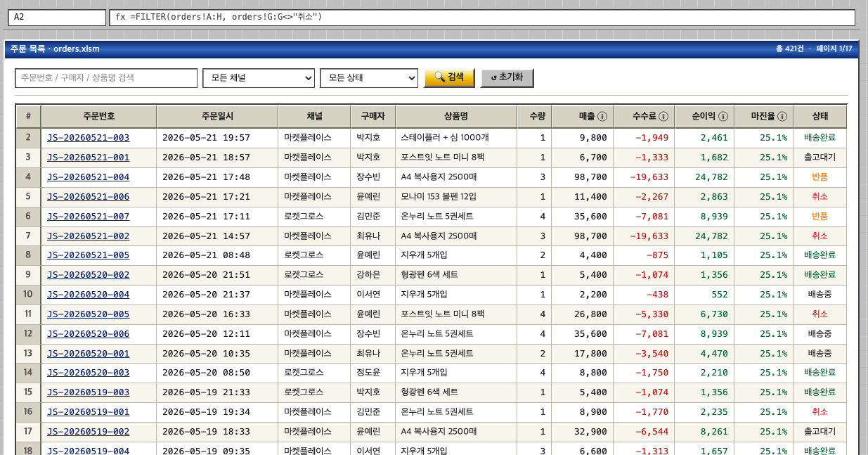This screenshot has height=455, width=868.
Task: Click the A2 cell name box
Action: 57,17
